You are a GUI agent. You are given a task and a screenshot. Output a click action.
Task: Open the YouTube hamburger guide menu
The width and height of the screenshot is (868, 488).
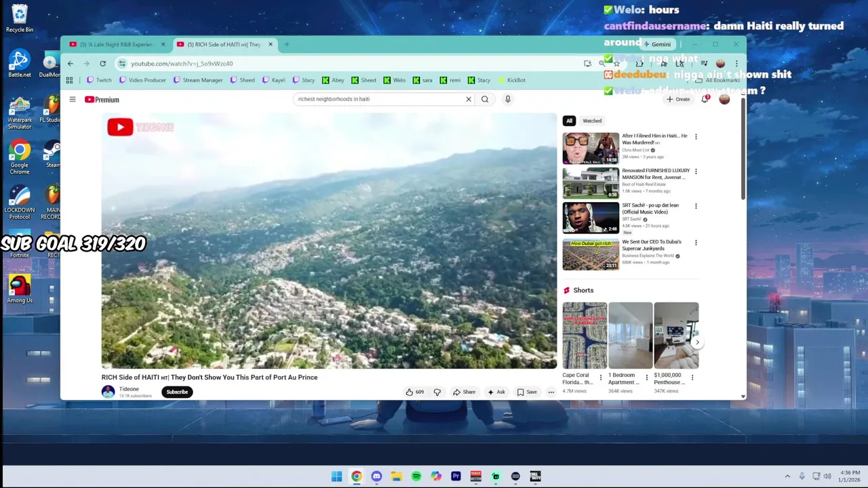tap(73, 100)
